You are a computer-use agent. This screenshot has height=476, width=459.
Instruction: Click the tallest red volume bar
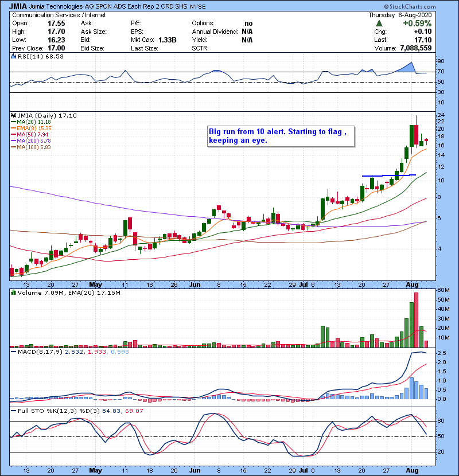coord(416,320)
